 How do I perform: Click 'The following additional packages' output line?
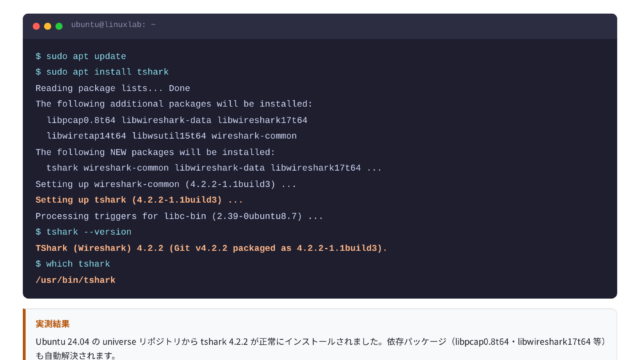click(x=174, y=104)
